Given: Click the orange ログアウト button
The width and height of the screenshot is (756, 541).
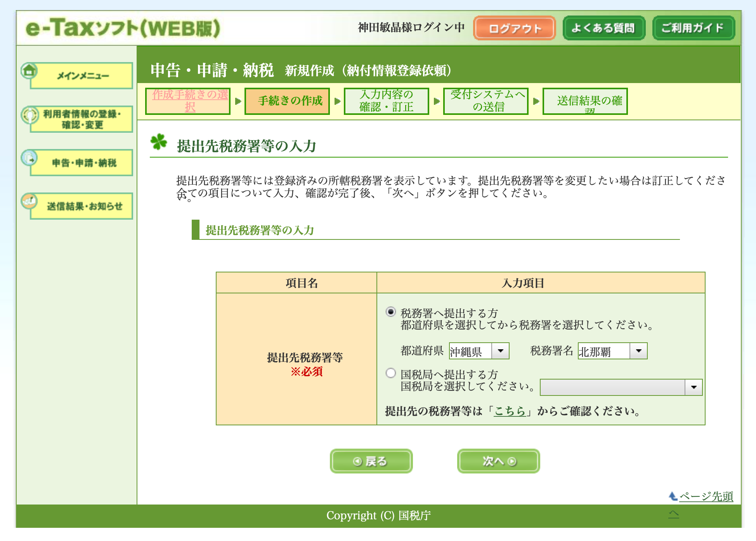Looking at the screenshot, I should 514,28.
